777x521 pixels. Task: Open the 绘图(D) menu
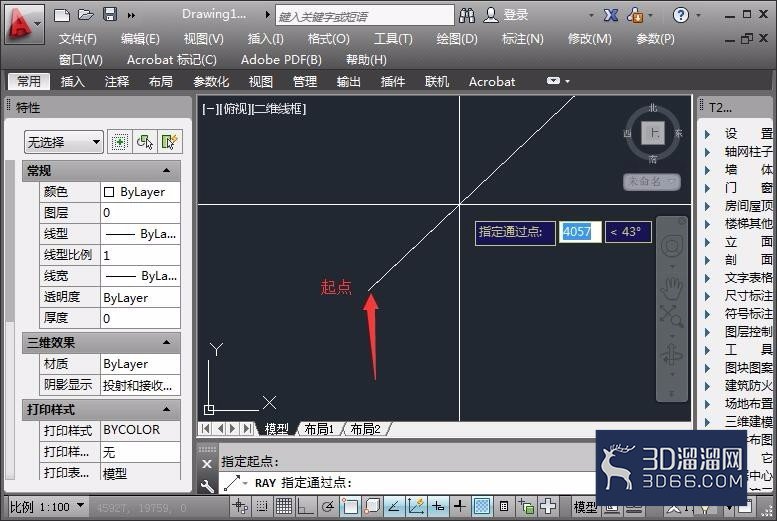coord(456,39)
